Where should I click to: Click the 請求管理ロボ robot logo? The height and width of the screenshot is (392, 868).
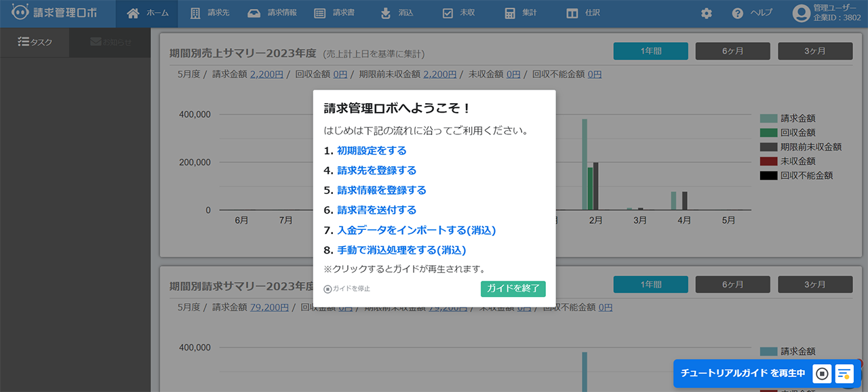click(55, 13)
